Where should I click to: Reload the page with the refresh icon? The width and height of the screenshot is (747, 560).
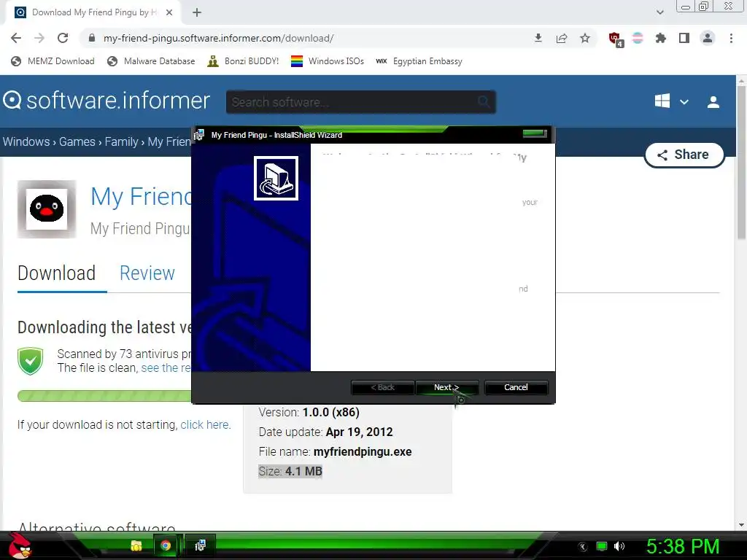[x=63, y=38]
